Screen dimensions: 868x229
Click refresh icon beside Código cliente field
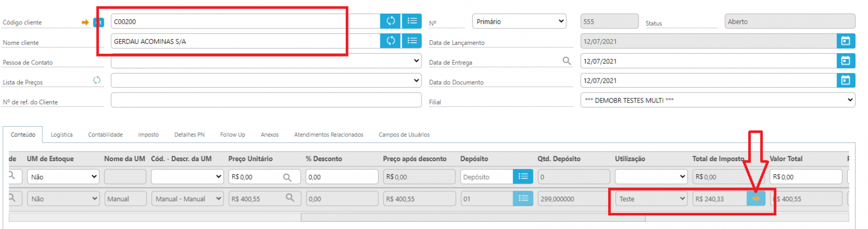(390, 21)
